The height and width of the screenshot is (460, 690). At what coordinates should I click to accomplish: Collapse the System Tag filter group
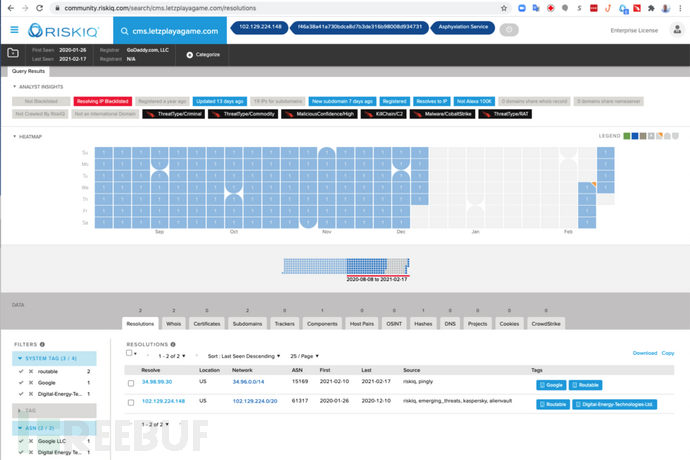pos(54,358)
